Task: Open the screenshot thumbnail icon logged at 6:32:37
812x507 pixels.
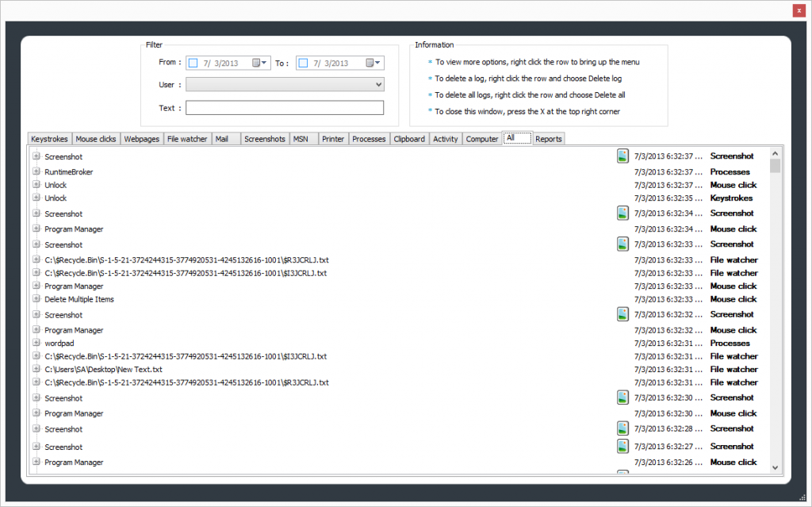Action: [623, 156]
